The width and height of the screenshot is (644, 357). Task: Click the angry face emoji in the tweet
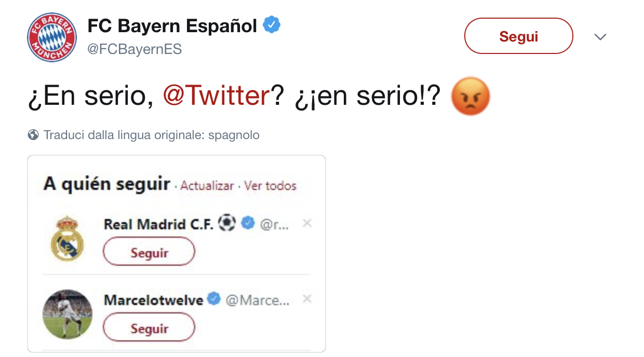470,96
